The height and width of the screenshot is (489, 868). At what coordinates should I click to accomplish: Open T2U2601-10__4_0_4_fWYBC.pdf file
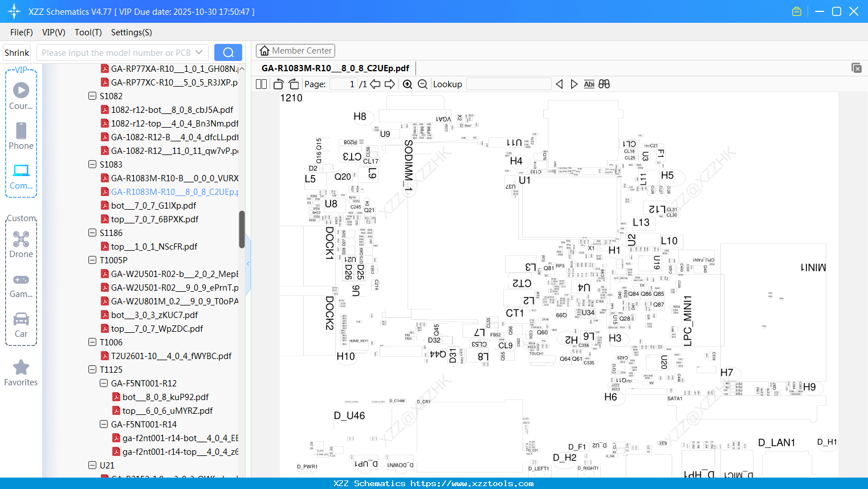pyautogui.click(x=171, y=356)
